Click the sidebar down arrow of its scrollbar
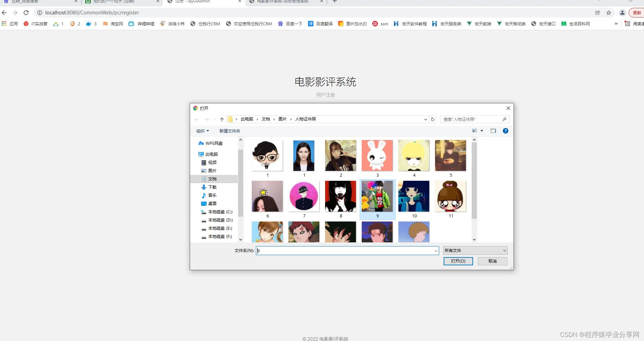The height and width of the screenshot is (341, 644). (240, 240)
